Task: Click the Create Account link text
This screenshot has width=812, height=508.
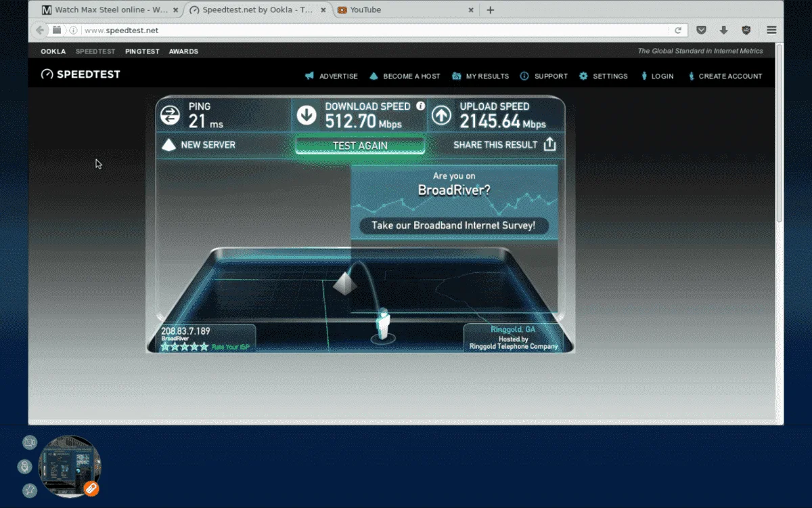Action: (731, 77)
